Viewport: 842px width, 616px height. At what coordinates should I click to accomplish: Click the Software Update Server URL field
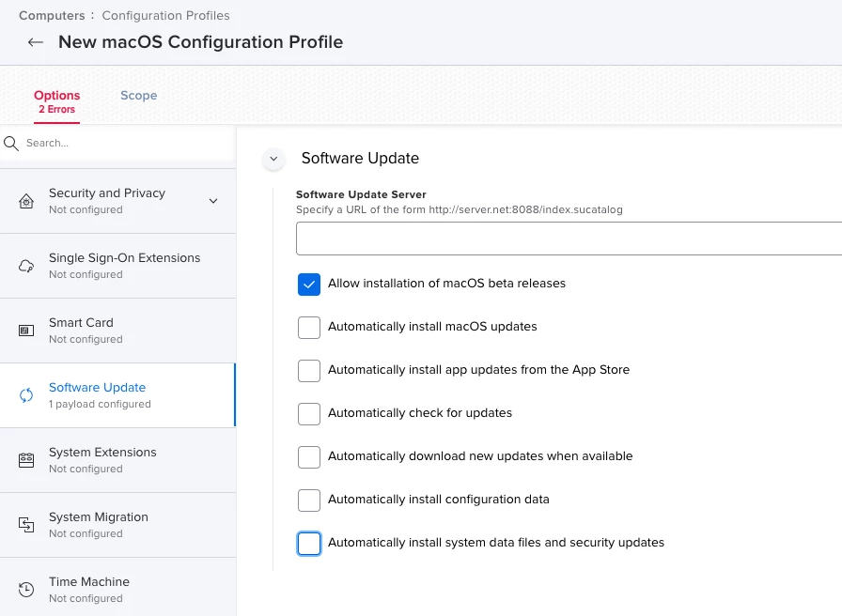[x=569, y=239]
